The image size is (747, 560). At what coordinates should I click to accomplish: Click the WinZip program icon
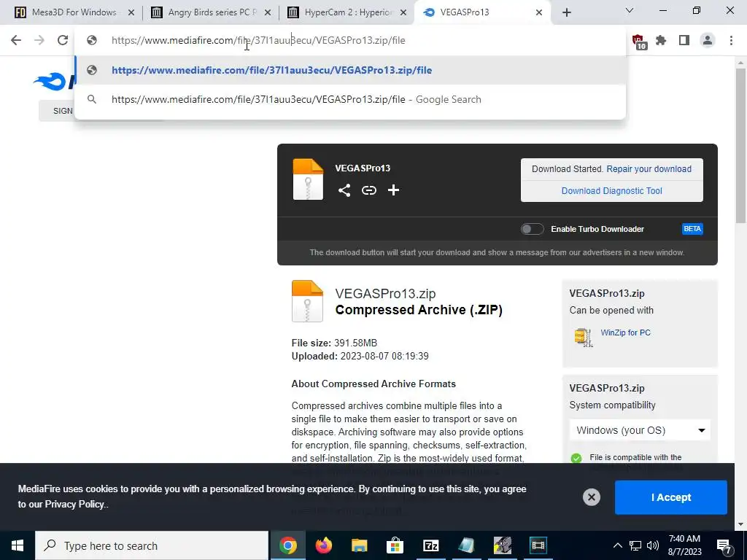[x=583, y=337]
